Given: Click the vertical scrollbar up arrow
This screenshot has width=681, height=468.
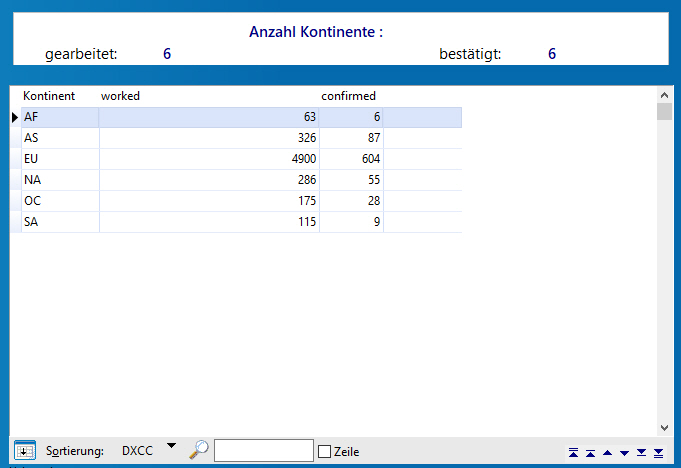Looking at the screenshot, I should [x=664, y=94].
